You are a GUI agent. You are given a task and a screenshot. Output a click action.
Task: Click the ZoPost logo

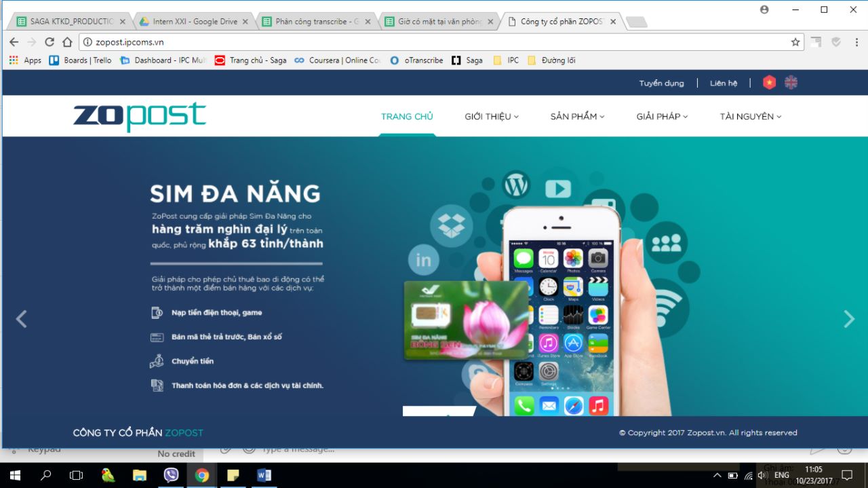pyautogui.click(x=140, y=117)
